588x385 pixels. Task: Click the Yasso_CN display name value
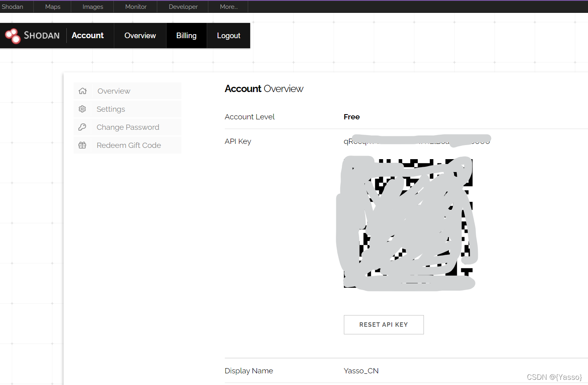click(x=361, y=371)
